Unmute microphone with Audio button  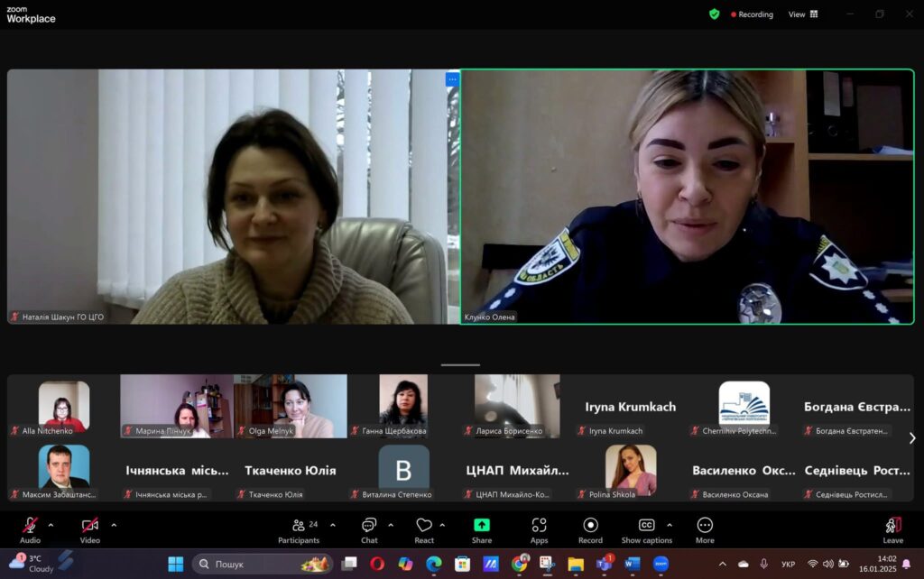30,526
